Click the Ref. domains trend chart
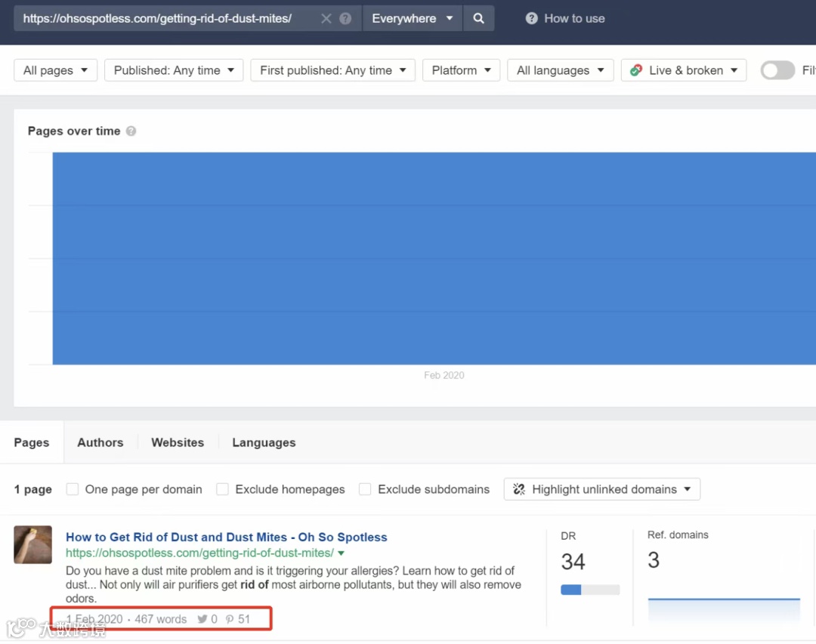This screenshot has width=816, height=644. click(x=724, y=610)
